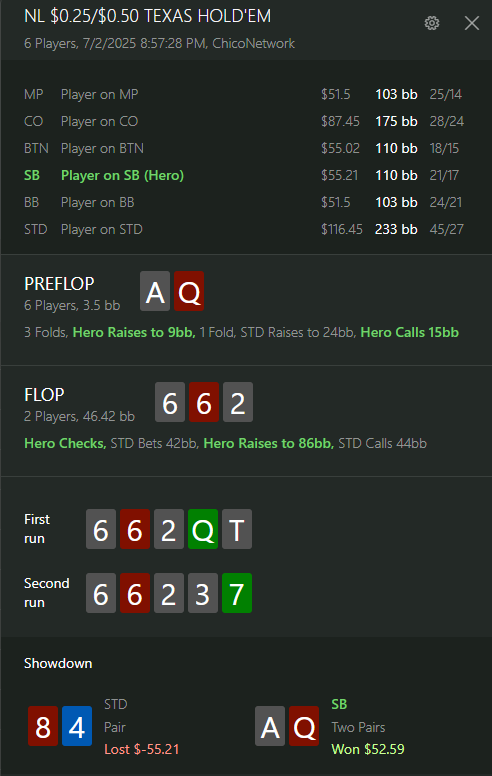Click the green Queen in first run
492x776 pixels.
tap(203, 529)
